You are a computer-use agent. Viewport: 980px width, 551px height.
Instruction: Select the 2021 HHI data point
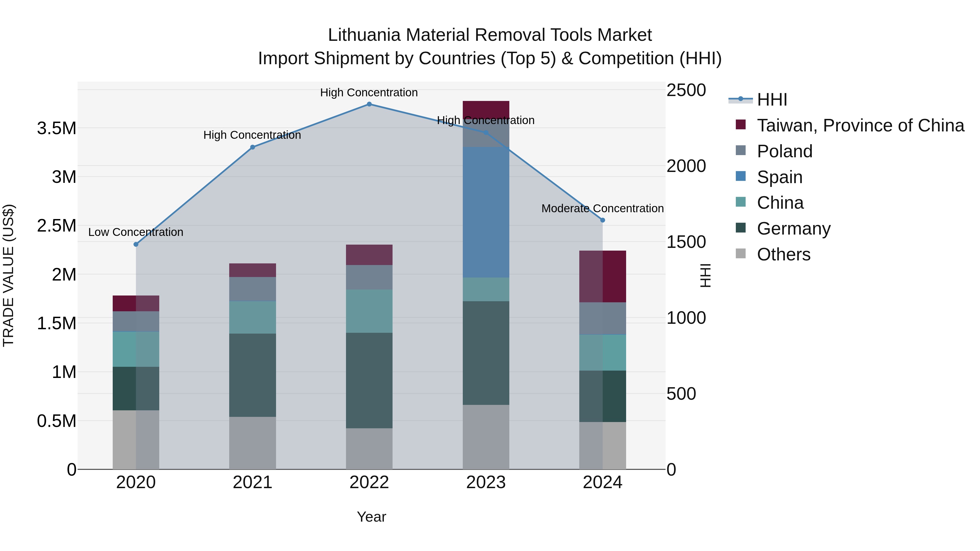coord(253,147)
